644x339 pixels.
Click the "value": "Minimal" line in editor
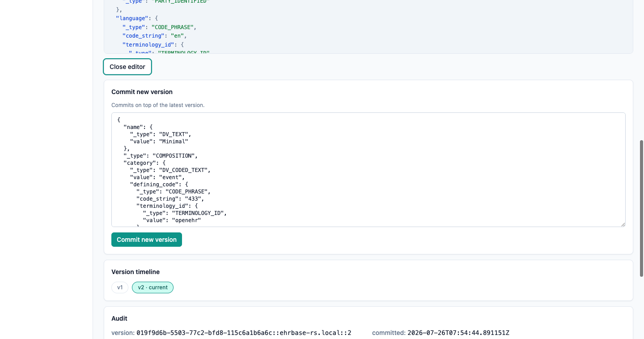tap(159, 142)
